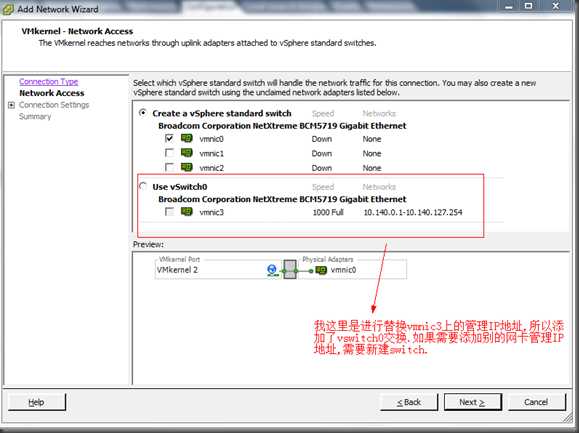The height and width of the screenshot is (433, 579).
Task: Click the 1000 Full speed value
Action: point(328,212)
